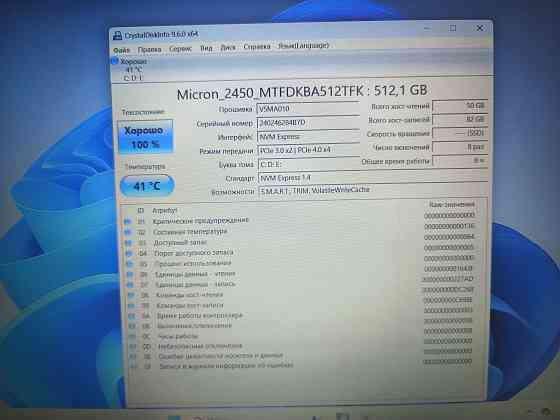Click the Прошивка field showing V5MA010
Viewport: 560px width, 420px height.
point(308,109)
